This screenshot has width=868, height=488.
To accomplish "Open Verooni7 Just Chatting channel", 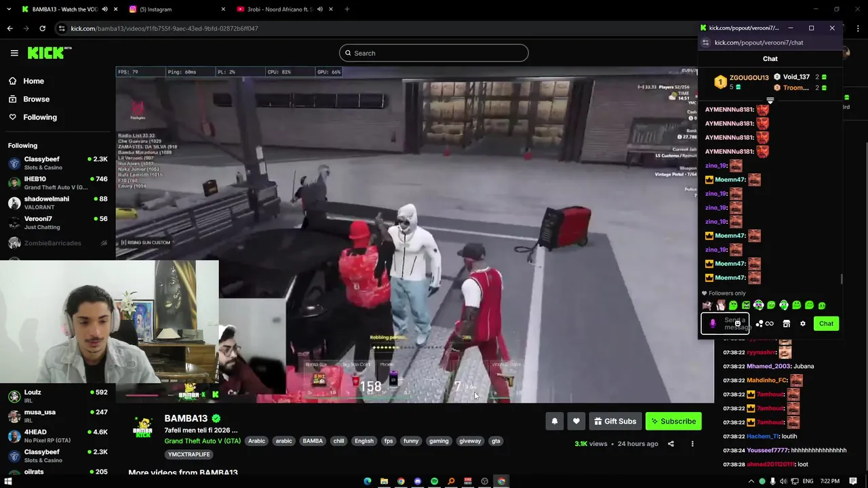I will click(x=57, y=222).
